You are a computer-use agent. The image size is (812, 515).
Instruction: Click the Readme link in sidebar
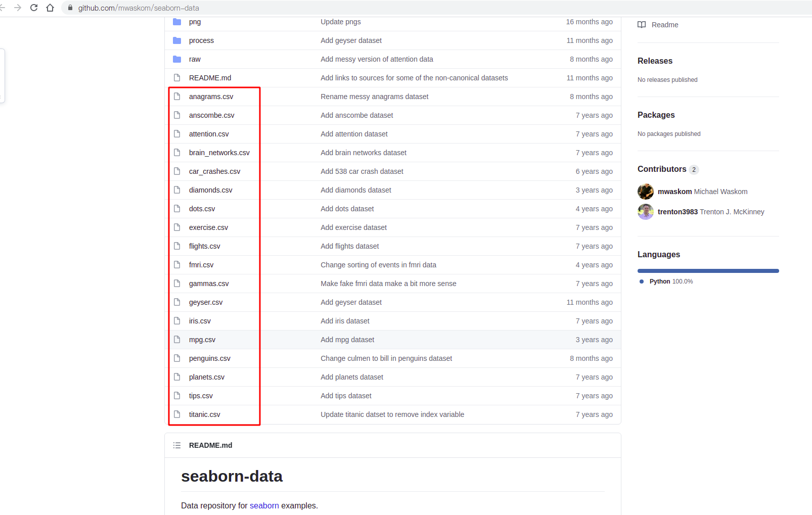(665, 25)
